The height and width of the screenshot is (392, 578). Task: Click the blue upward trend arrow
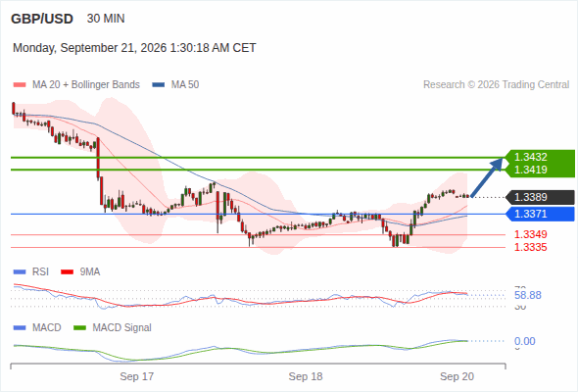pos(487,177)
